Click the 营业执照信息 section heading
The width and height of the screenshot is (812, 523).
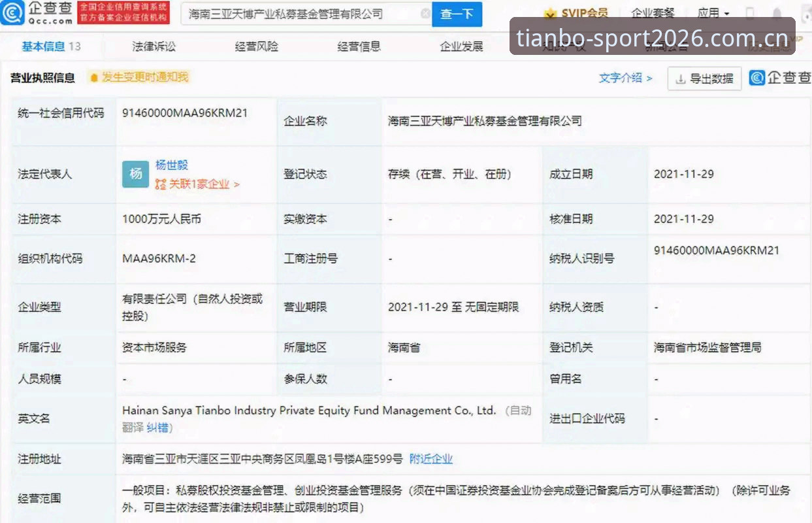click(42, 78)
